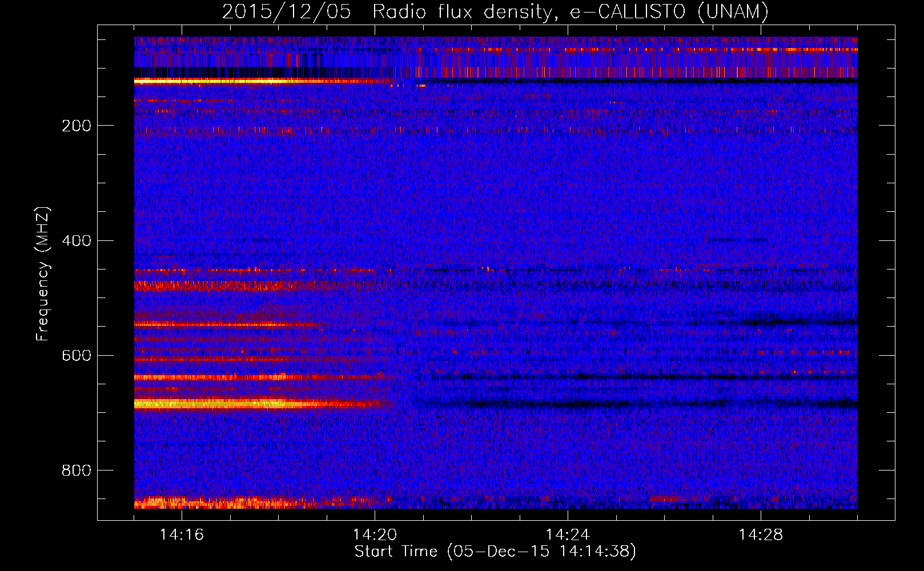Click the plot title '2015/12/05 Radio flux density, e-CALLISTO (UNAM)'
Image resolution: width=924 pixels, height=571 pixels.
click(x=495, y=11)
